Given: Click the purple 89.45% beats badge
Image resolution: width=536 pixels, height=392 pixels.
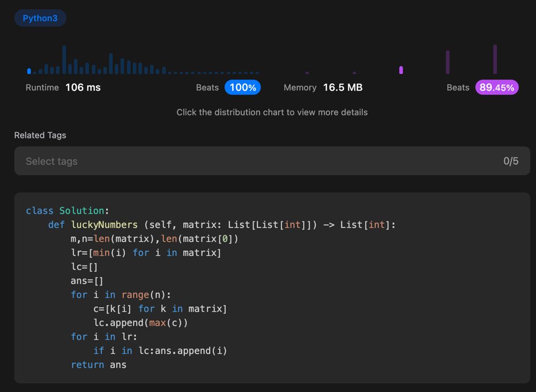Looking at the screenshot, I should (x=496, y=87).
